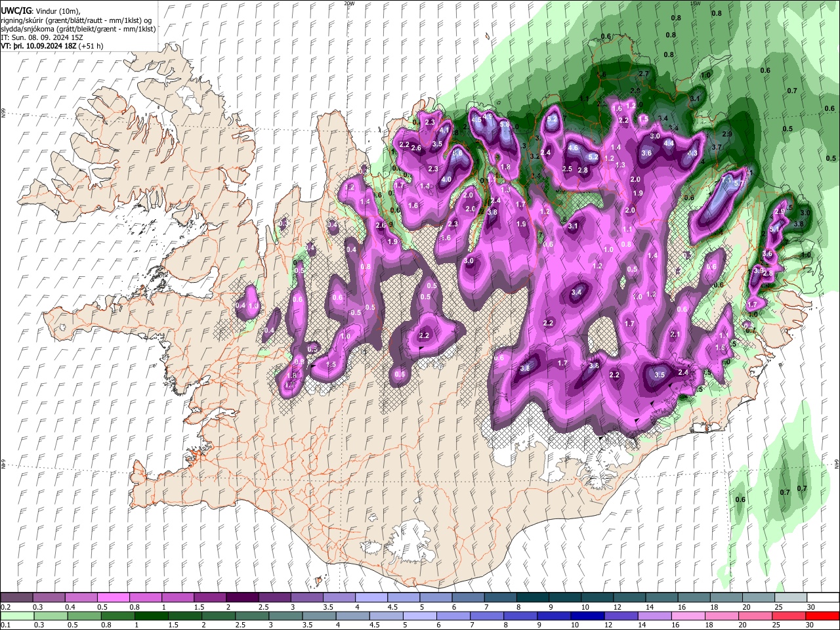This screenshot has width=840, height=630.
Task: Click the 3.7 value in the green rain area
Action: 717,148
